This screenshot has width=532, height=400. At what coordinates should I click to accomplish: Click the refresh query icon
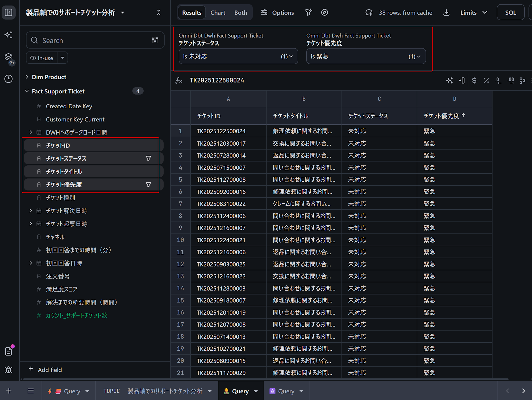pyautogui.click(x=369, y=13)
